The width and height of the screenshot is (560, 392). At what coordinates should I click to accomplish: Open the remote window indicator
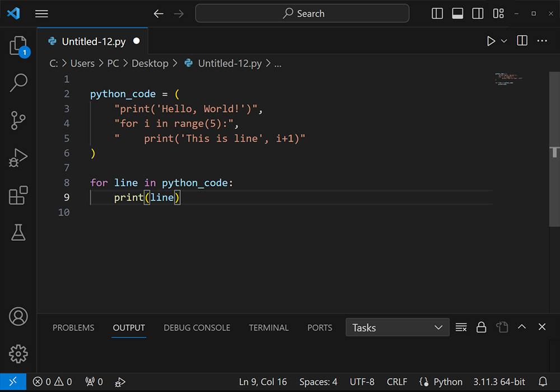tap(13, 382)
